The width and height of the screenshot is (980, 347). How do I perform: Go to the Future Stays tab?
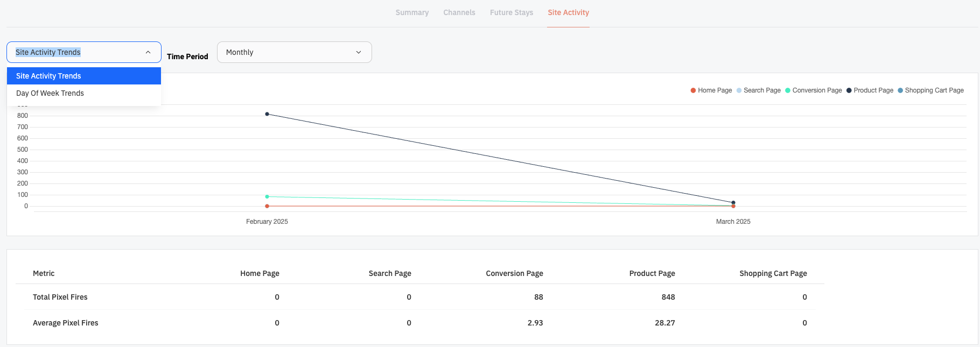click(x=512, y=12)
